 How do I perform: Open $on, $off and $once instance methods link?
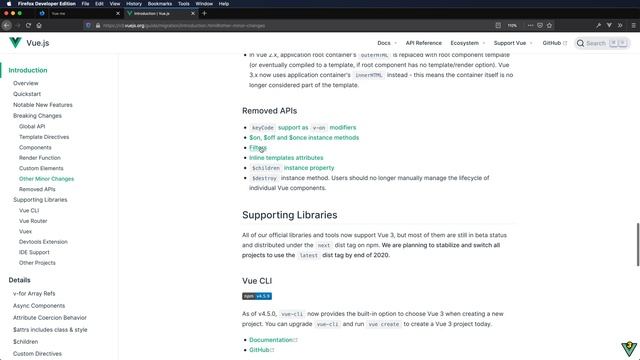coord(304,138)
